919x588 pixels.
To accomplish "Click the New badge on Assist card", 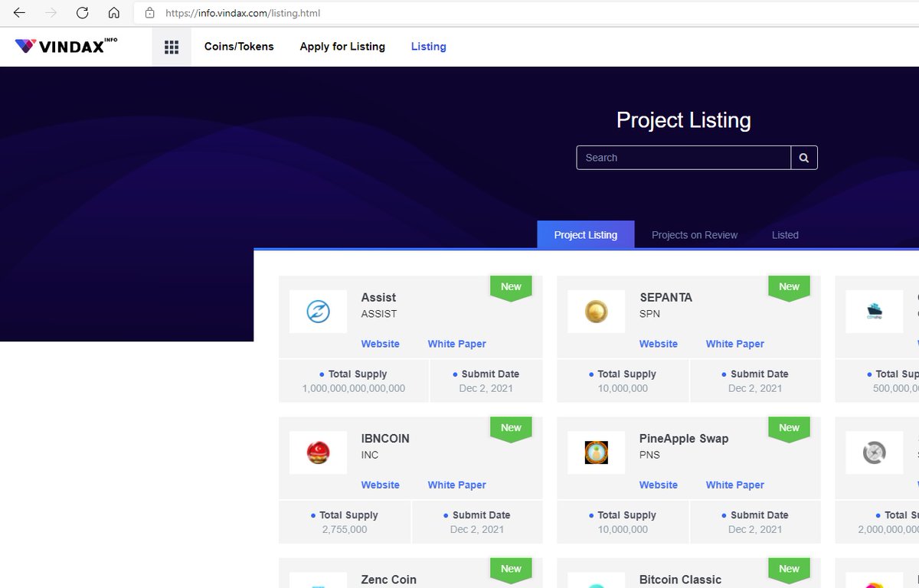I will [x=511, y=288].
